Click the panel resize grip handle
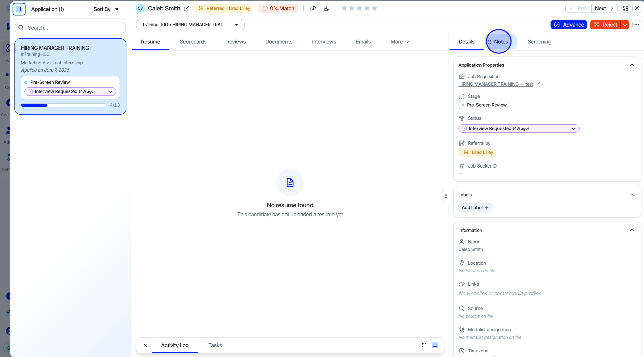 (446, 196)
